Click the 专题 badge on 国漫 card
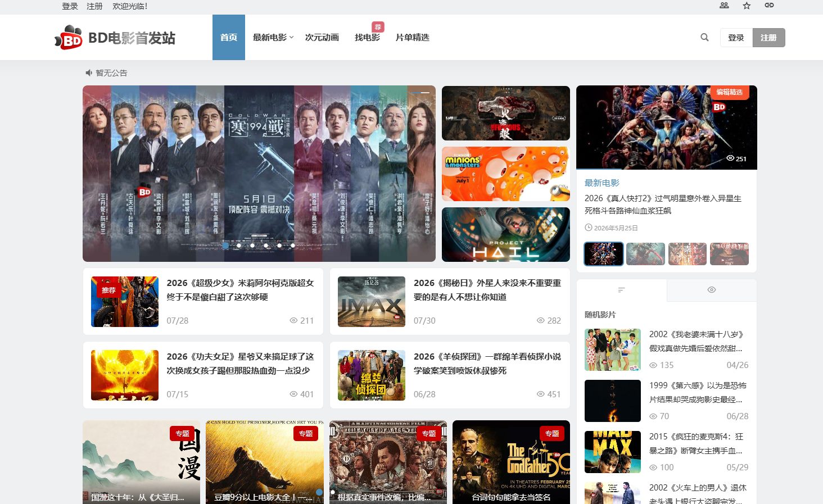 [x=182, y=433]
